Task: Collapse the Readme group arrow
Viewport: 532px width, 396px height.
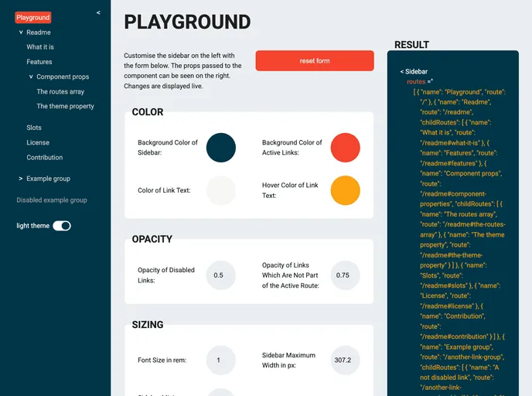Action: pyautogui.click(x=21, y=32)
